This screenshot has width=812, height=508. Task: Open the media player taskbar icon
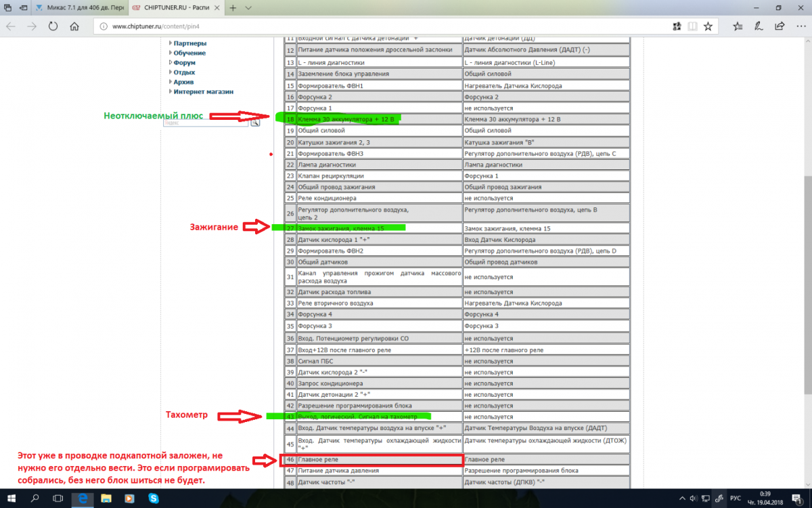coord(131,499)
